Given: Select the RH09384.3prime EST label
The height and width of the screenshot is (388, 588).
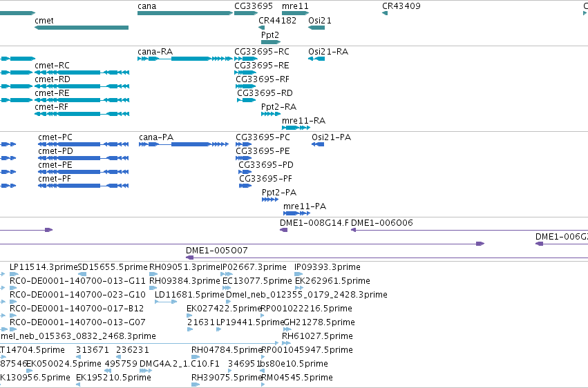Looking at the screenshot, I should coord(185,281).
